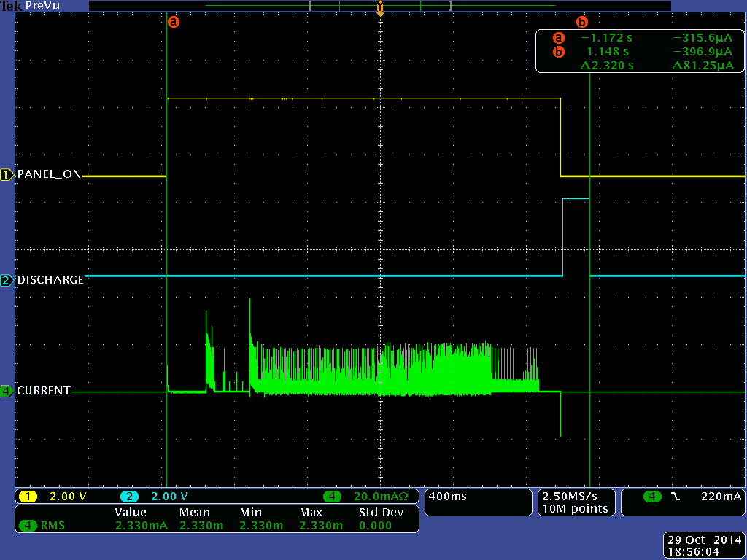Click cursor b marker above the graticule

coord(581,22)
